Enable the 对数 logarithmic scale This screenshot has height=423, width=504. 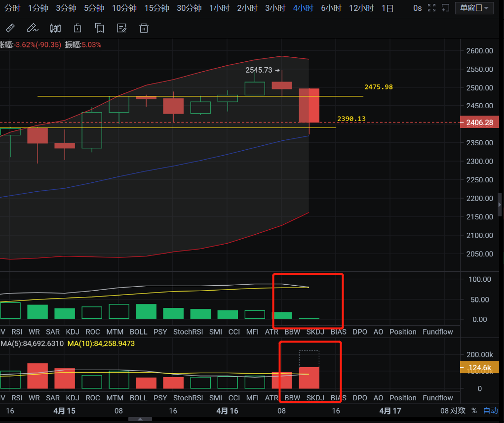[457, 411]
